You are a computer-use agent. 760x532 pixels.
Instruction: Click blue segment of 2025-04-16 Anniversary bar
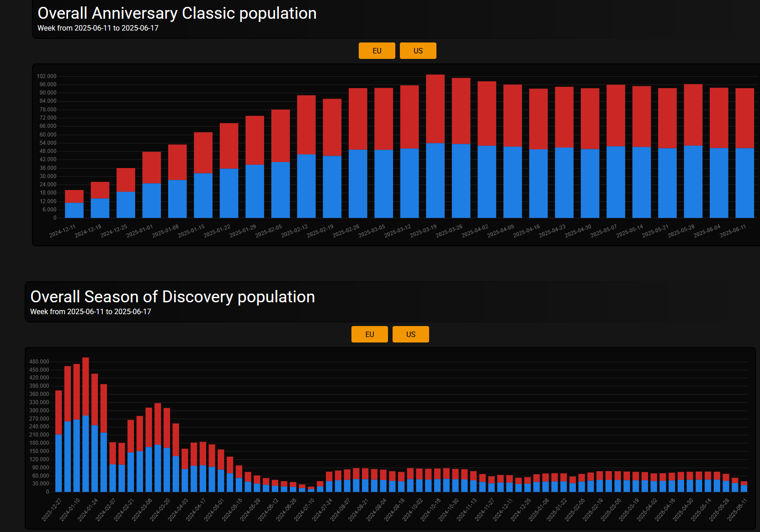click(x=538, y=184)
